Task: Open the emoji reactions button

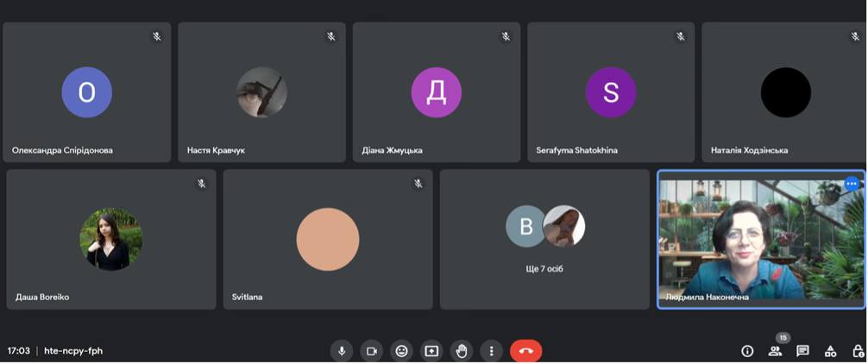Action: 401,351
